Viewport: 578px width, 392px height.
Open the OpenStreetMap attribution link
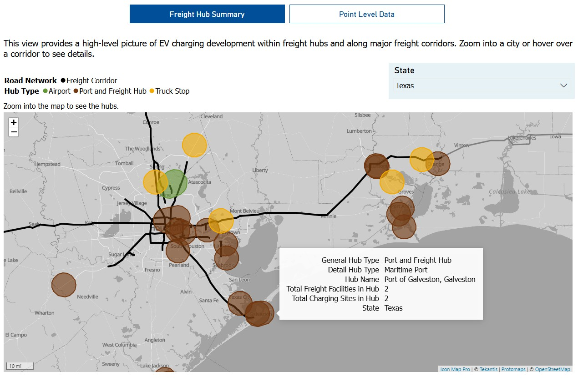[x=552, y=369]
